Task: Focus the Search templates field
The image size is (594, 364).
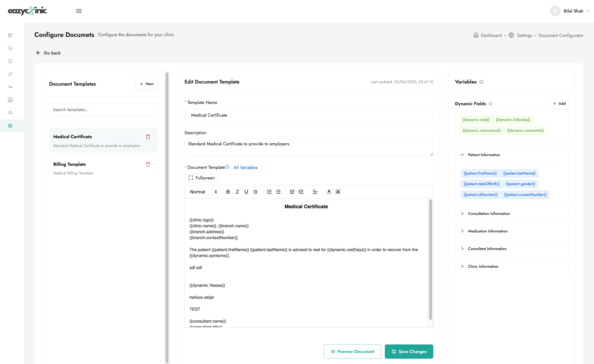Action: point(103,110)
